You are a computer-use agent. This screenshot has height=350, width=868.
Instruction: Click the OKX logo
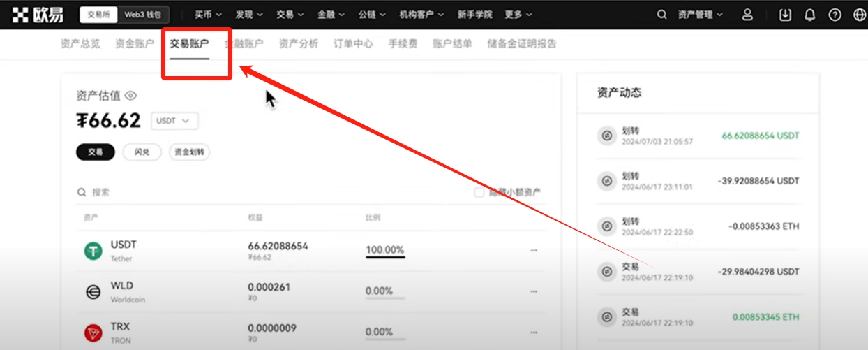[38, 15]
